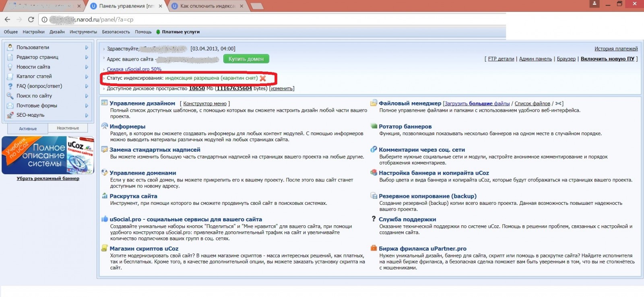The image size is (644, 297).
Task: Expand the Поиск по сайту submenu arrow
Action: [x=87, y=96]
